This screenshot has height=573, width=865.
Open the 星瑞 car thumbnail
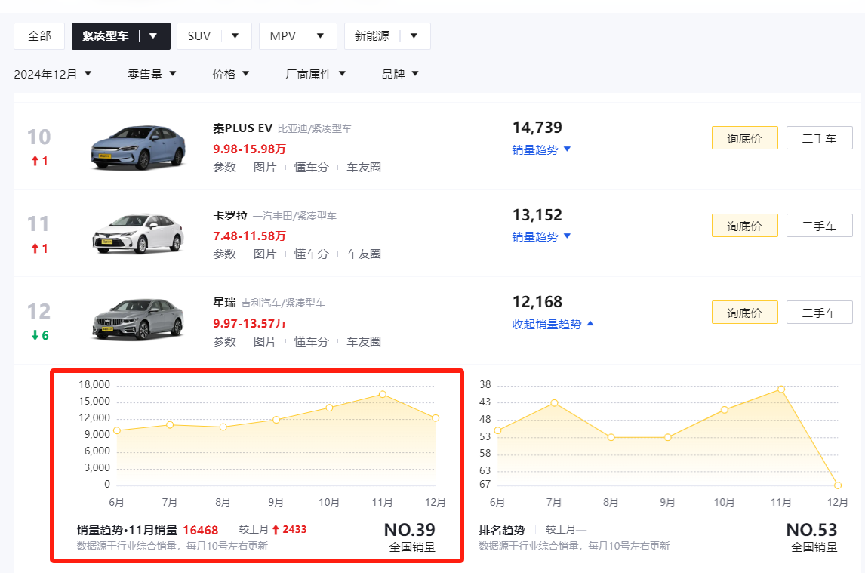click(138, 319)
